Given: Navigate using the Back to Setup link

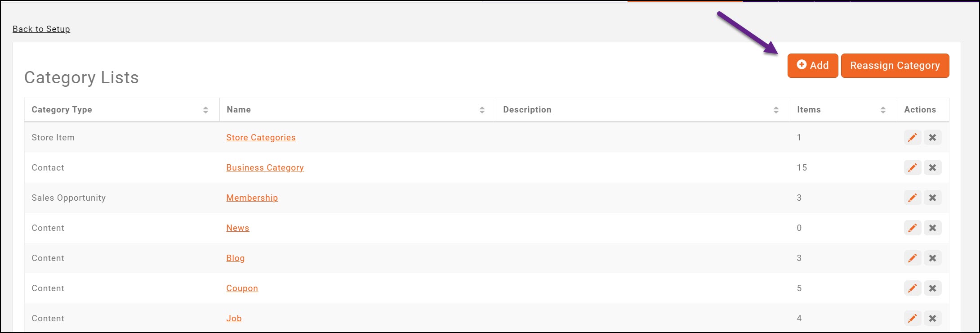Looking at the screenshot, I should pos(41,29).
